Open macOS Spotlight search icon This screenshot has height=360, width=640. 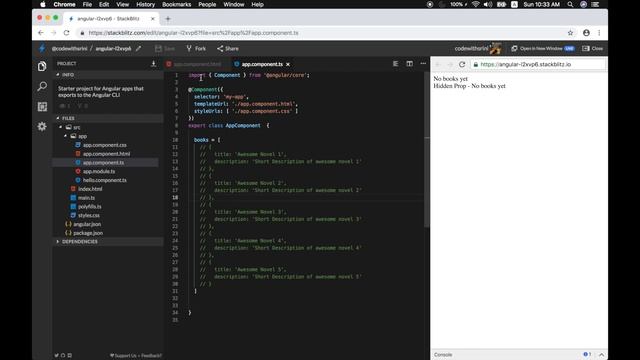click(570, 4)
